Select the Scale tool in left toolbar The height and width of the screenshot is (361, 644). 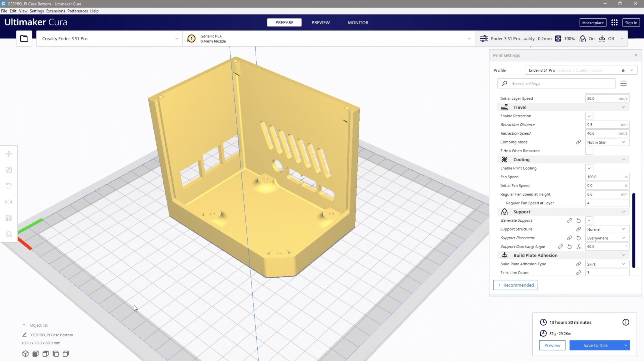click(x=9, y=170)
